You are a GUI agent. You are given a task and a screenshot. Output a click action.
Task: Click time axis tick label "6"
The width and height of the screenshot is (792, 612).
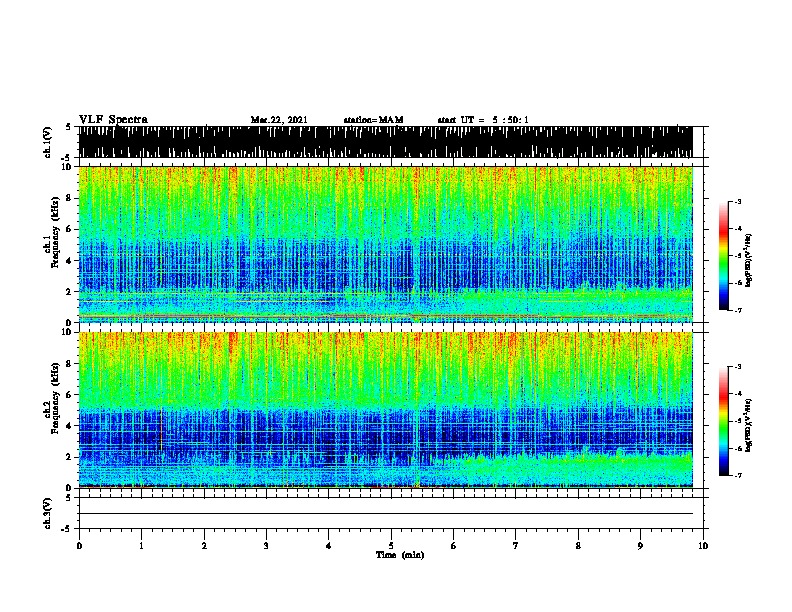click(x=454, y=545)
